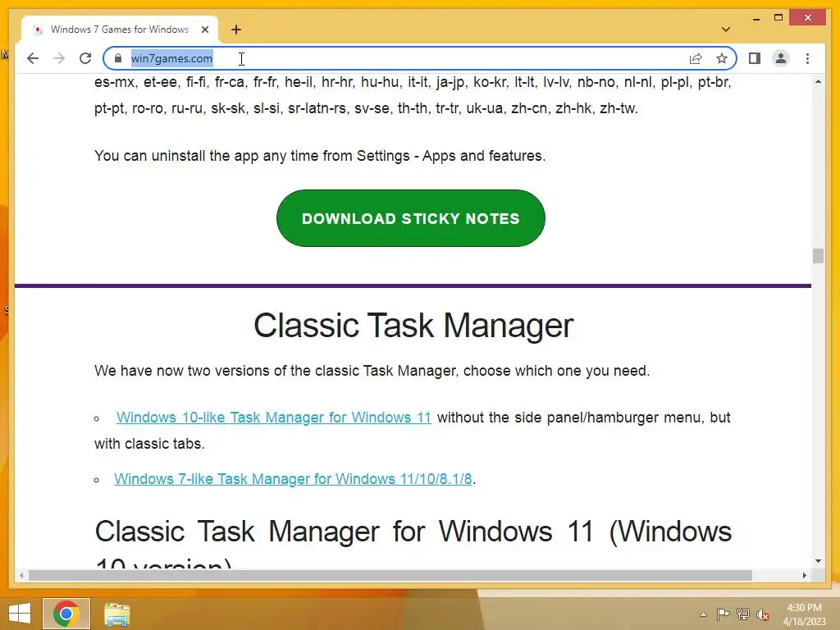Open Chrome side panel

(x=755, y=58)
